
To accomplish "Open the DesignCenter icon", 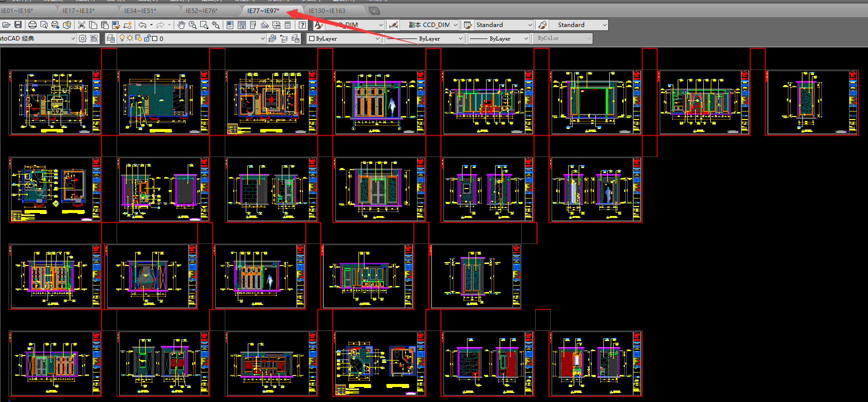I will coord(242,25).
